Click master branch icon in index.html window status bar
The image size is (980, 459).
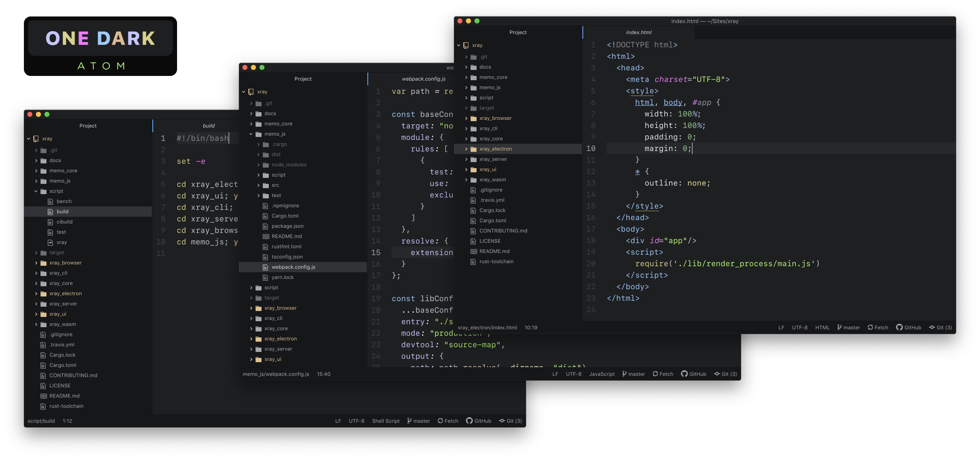[839, 327]
